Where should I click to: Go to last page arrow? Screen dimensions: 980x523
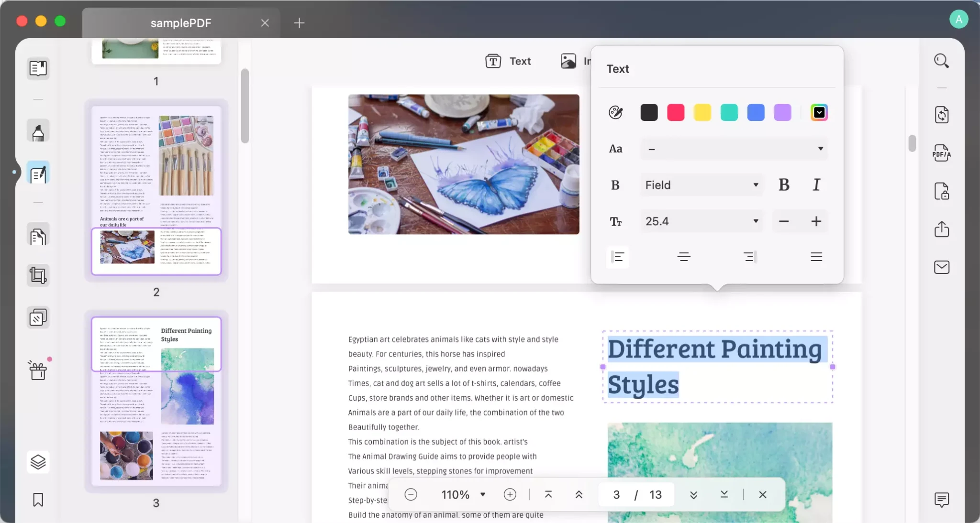[724, 494]
